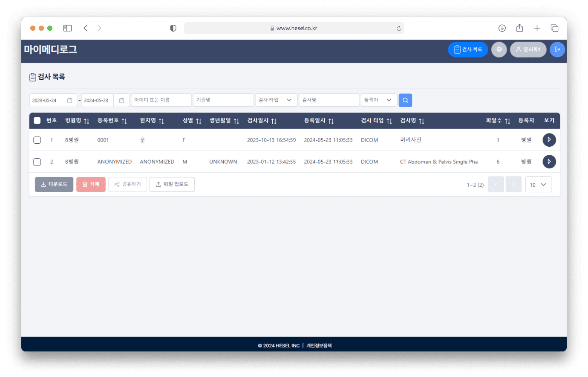Check the row 2 ANONYMIZED checkbox
588x377 pixels.
37,162
